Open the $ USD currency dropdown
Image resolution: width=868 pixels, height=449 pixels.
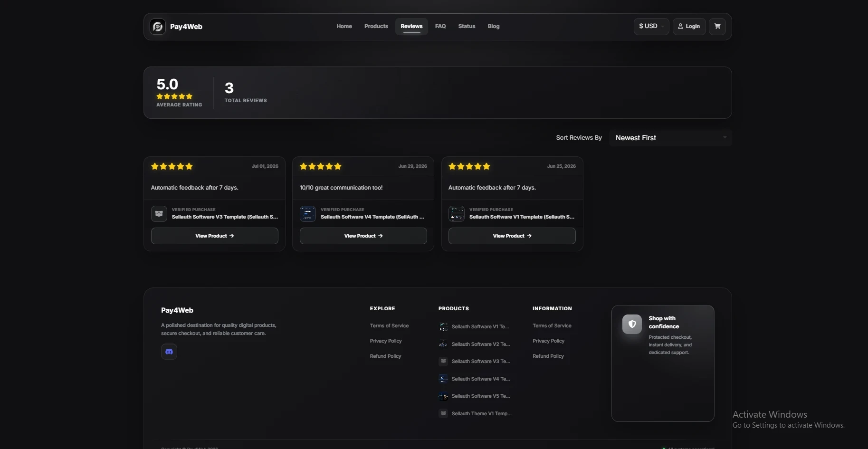coord(651,27)
